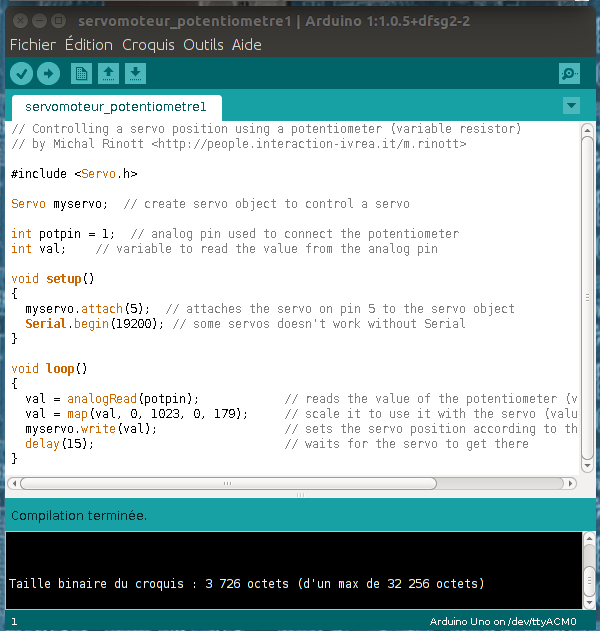Open a sketch using the up-arrow icon
Image resolution: width=600 pixels, height=631 pixels.
click(x=108, y=73)
